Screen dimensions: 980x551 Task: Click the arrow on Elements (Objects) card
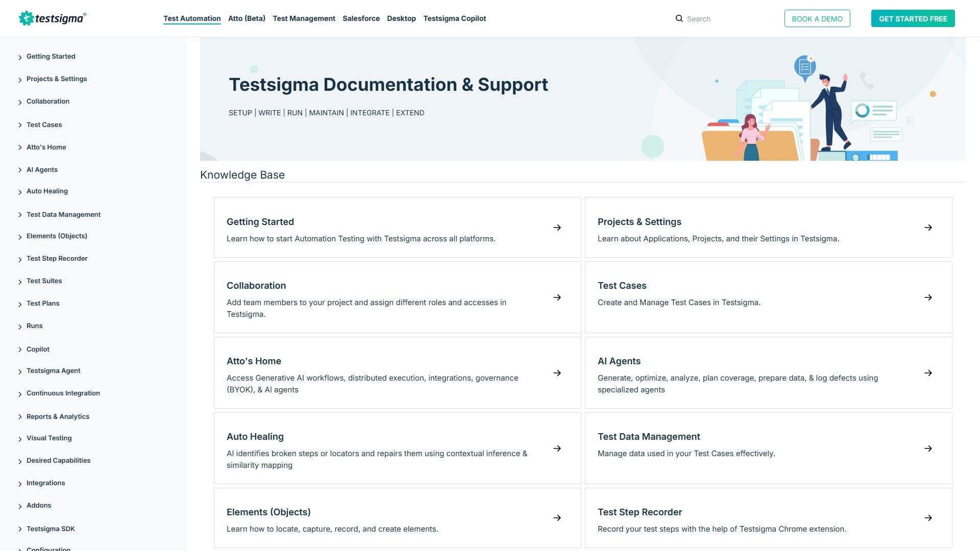pyautogui.click(x=557, y=518)
